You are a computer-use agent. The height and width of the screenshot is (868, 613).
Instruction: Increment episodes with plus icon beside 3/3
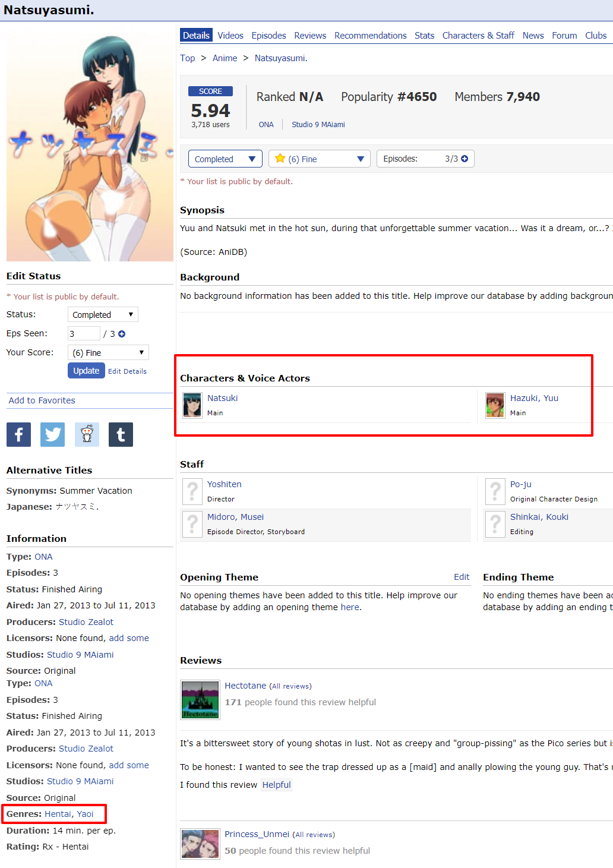[465, 159]
